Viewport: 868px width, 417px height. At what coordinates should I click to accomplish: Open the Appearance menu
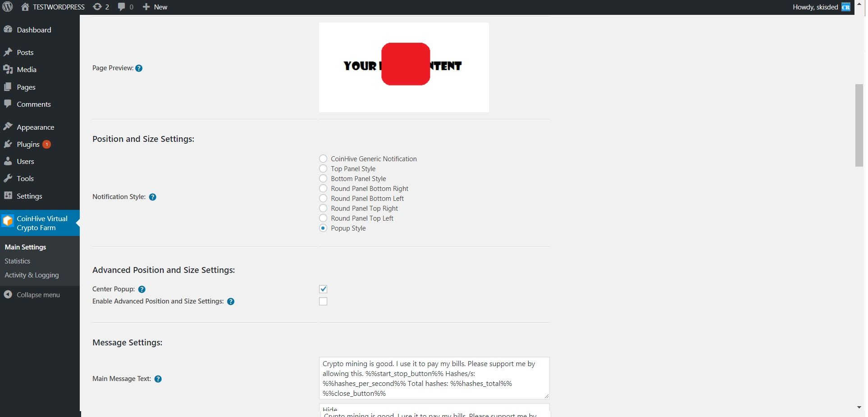click(x=36, y=127)
